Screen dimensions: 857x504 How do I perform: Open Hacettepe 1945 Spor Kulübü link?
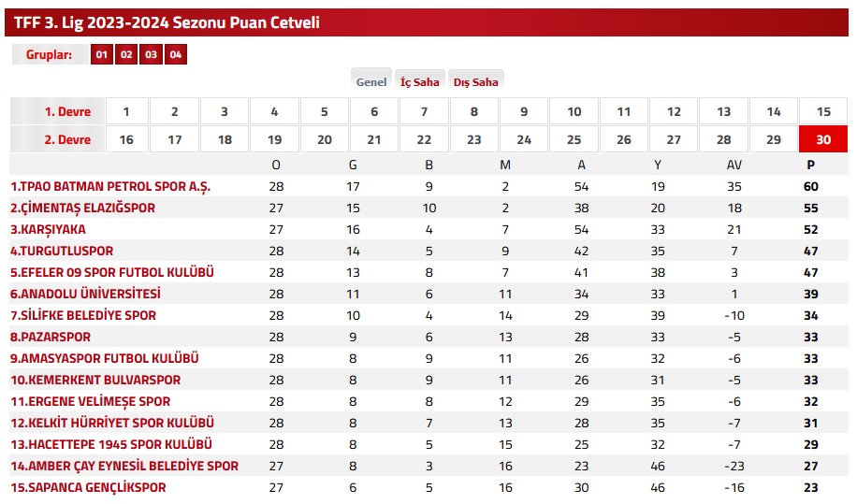tap(111, 444)
